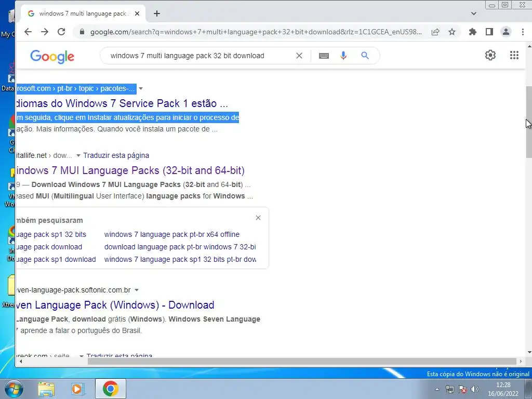
Task: Click Traduzir esta página for itallife.net
Action: [x=116, y=155]
